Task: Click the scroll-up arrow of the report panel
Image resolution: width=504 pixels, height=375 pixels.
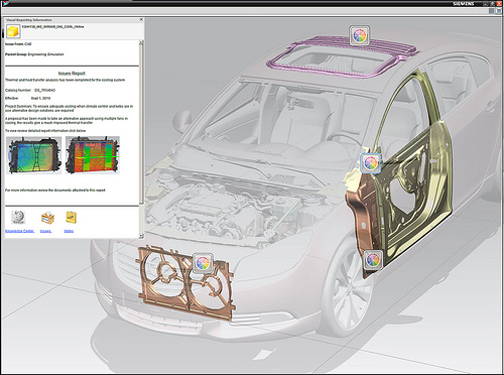Action: (x=141, y=43)
